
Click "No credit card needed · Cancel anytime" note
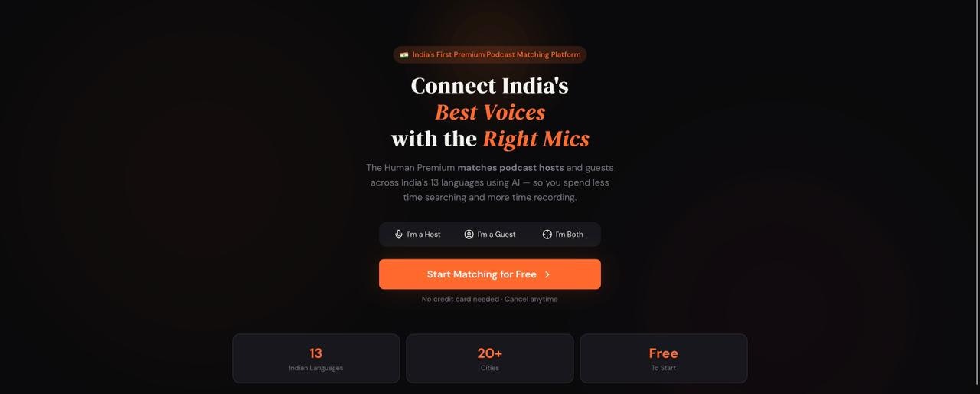coord(490,299)
